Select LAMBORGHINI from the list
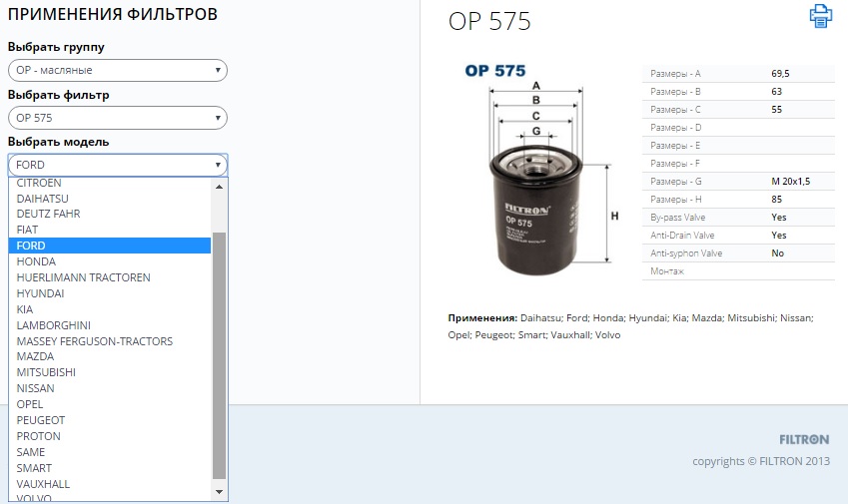The image size is (848, 504). click(109, 325)
